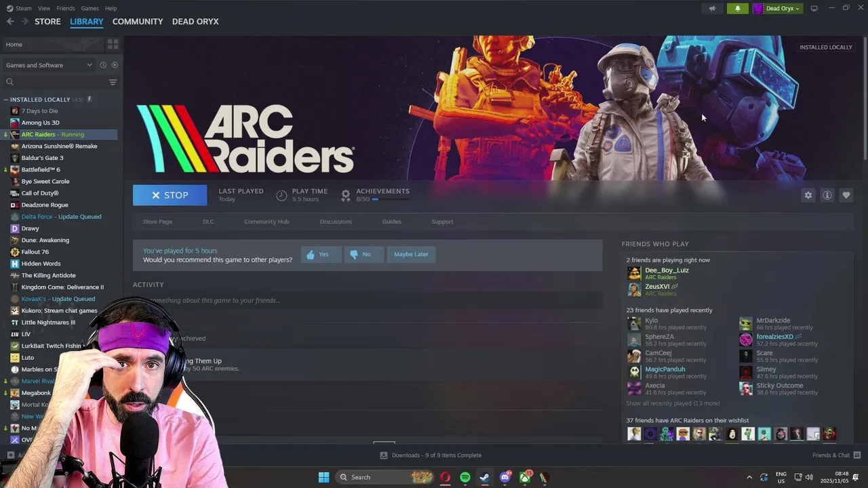The width and height of the screenshot is (868, 488).
Task: Go to the COMMUNITY tab
Action: pos(138,22)
